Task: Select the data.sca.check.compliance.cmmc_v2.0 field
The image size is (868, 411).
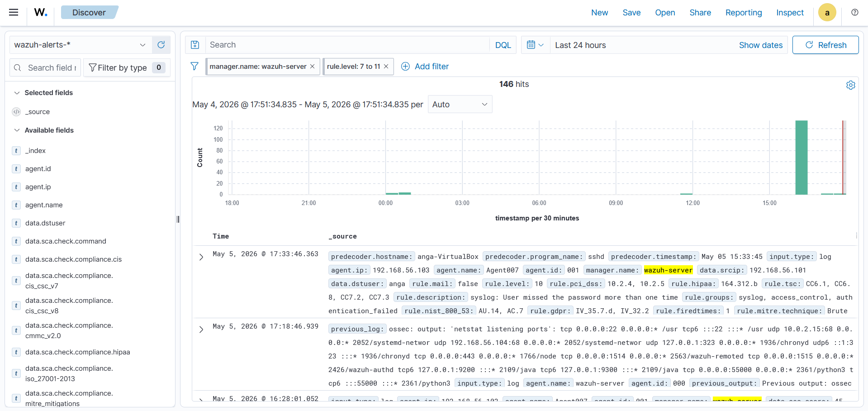Action: pos(69,330)
